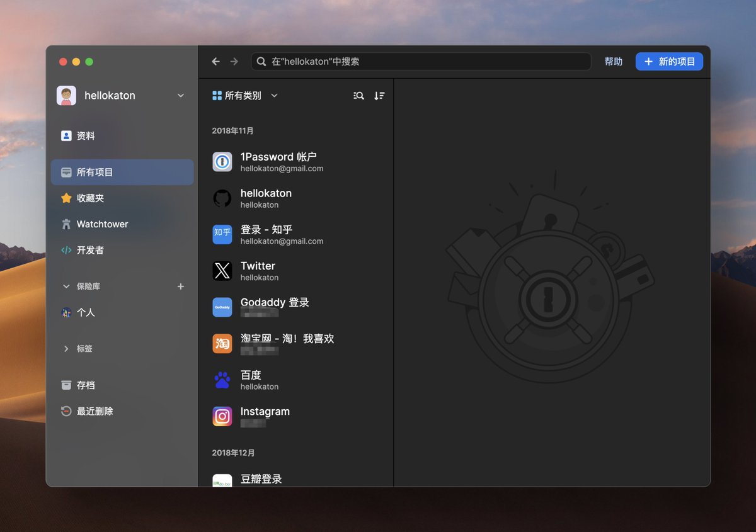Select the Godaddy 登录 item
This screenshot has width=756, height=532.
click(x=296, y=307)
